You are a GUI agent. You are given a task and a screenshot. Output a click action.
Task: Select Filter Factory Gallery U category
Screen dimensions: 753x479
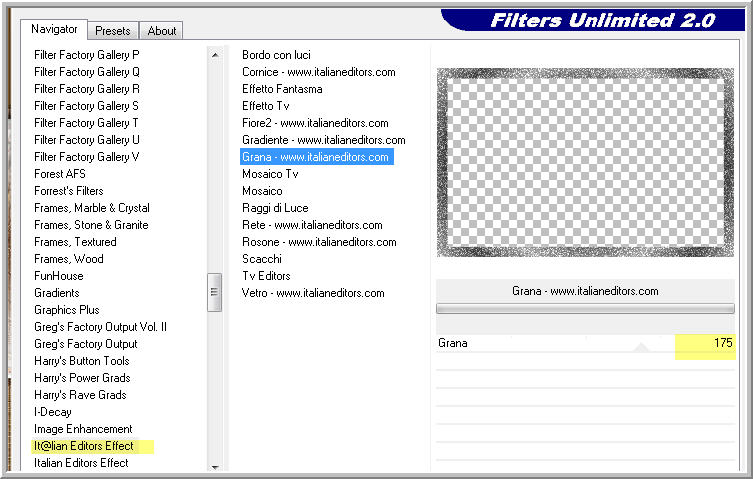87,140
